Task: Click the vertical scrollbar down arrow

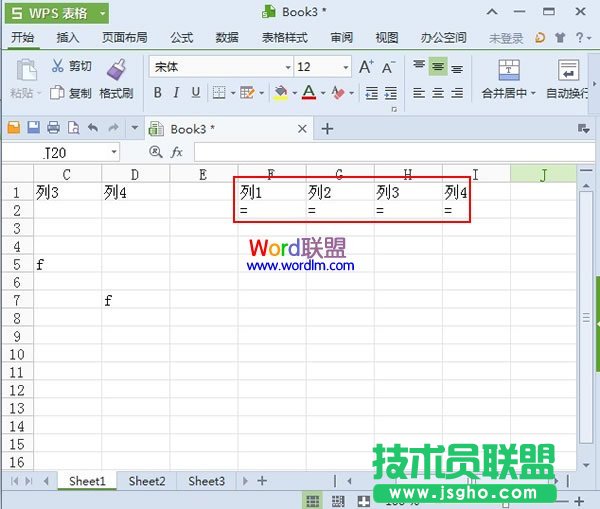Action: (x=586, y=465)
